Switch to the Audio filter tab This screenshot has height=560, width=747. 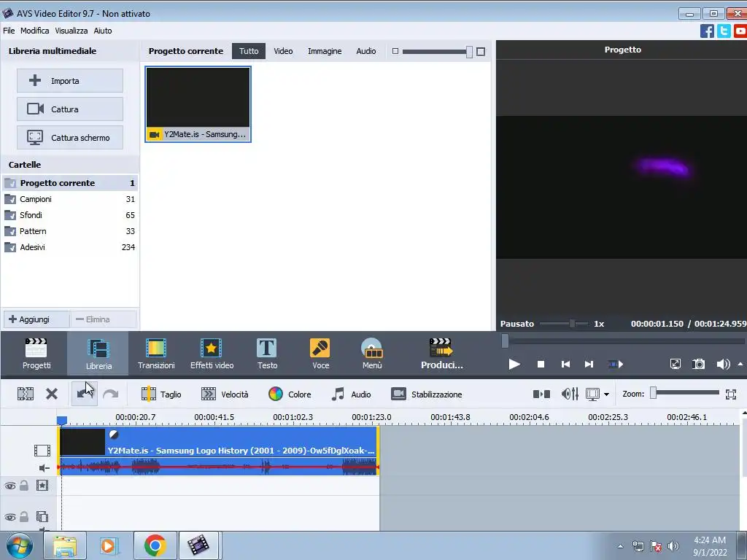(x=366, y=51)
